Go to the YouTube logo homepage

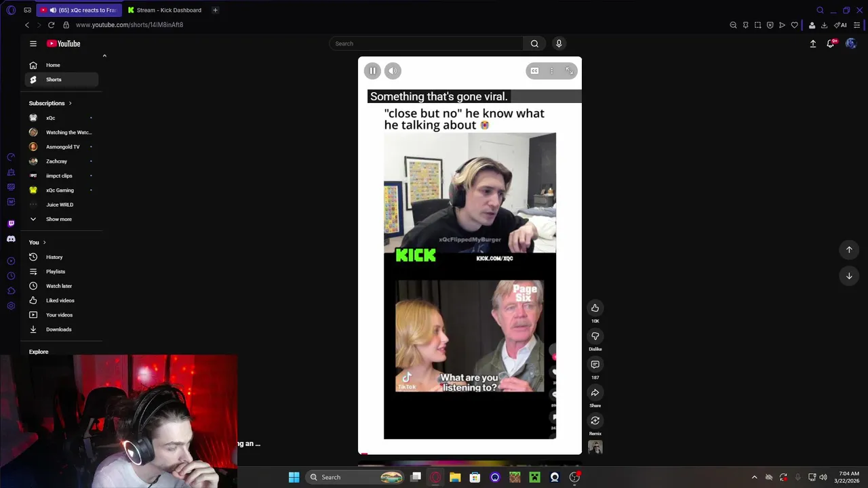pyautogui.click(x=64, y=43)
